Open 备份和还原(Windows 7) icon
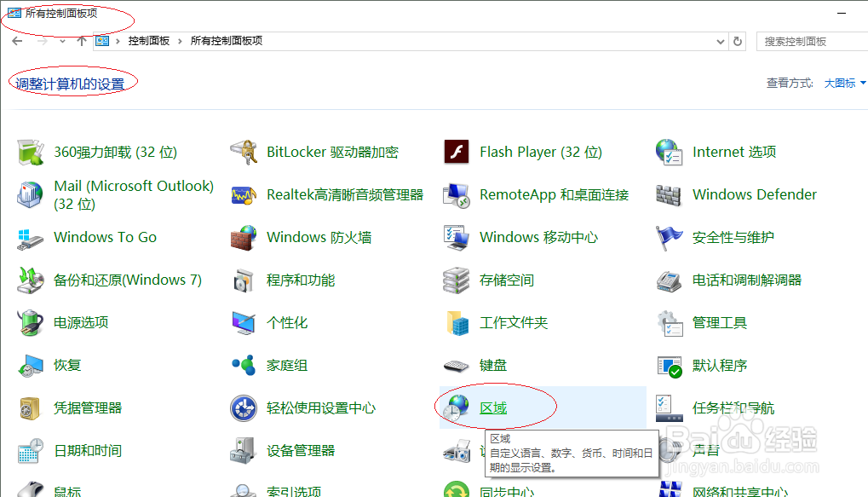 pos(31,280)
